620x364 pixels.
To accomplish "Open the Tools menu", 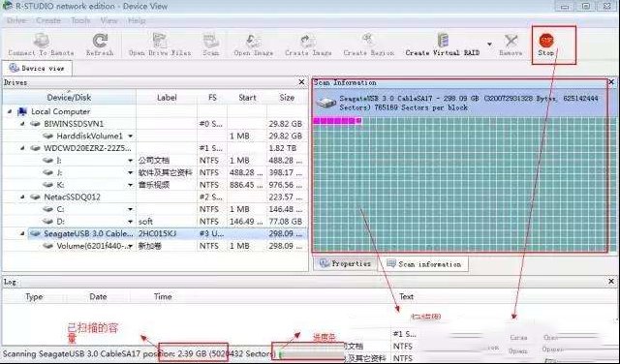I will coord(80,20).
